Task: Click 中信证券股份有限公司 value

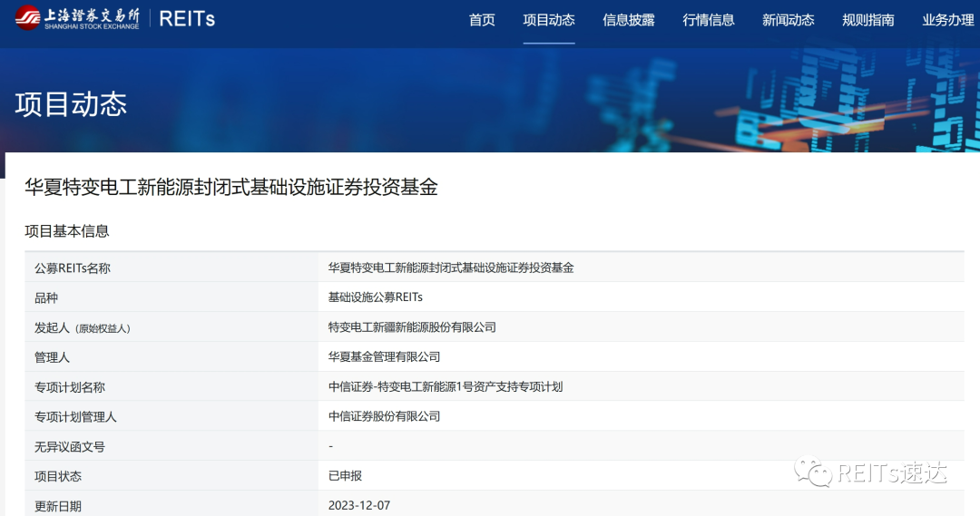Action: [385, 416]
